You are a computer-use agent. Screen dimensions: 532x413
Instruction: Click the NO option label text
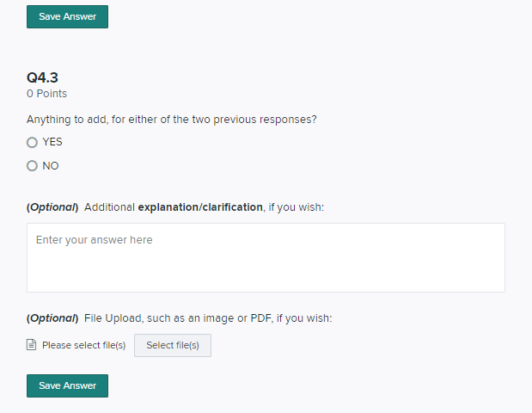coord(51,166)
